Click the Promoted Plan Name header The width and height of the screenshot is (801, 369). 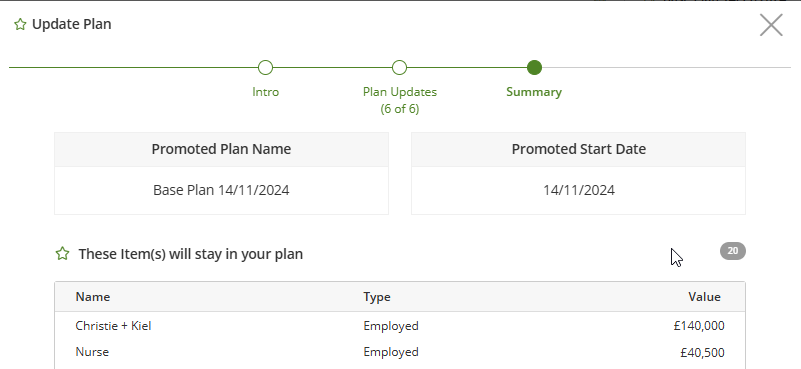(x=221, y=149)
